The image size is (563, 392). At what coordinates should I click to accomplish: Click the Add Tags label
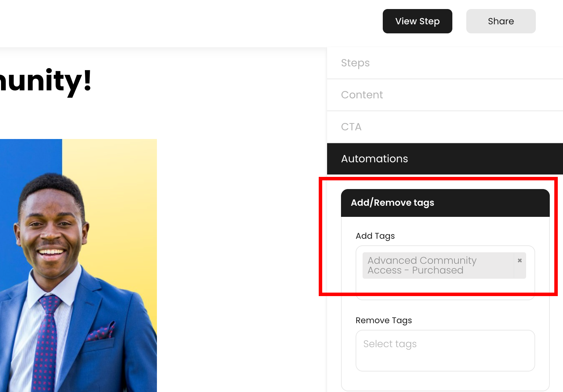375,236
